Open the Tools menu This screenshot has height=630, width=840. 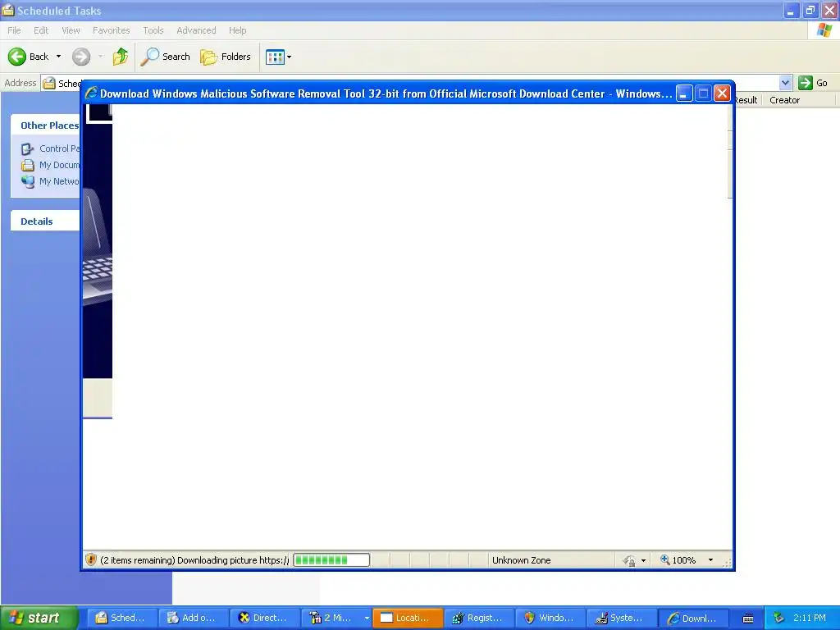153,30
